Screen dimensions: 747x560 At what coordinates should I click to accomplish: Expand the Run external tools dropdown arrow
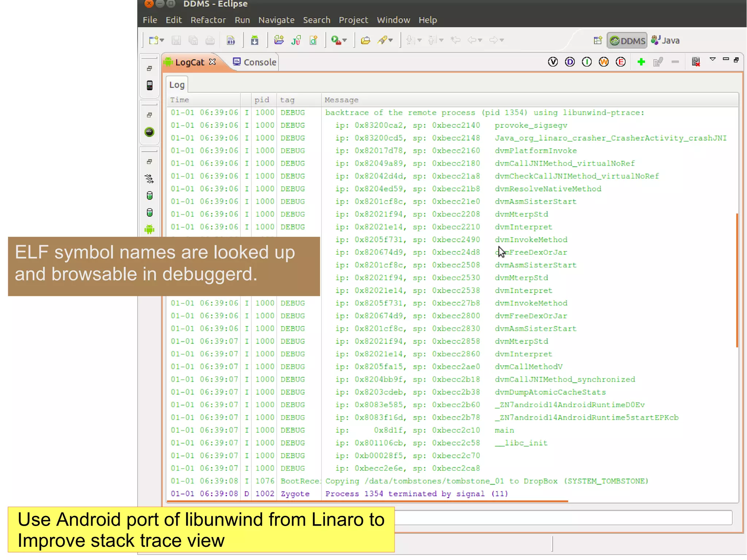345,40
